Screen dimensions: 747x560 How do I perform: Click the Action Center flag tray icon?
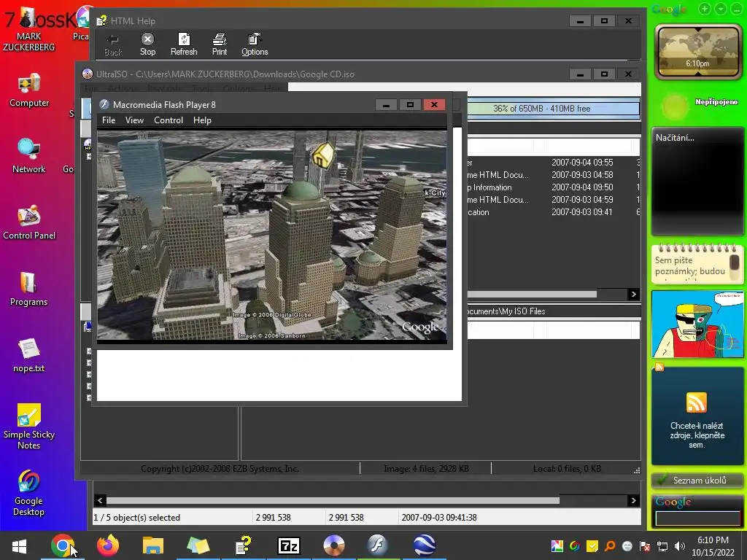(x=645, y=546)
